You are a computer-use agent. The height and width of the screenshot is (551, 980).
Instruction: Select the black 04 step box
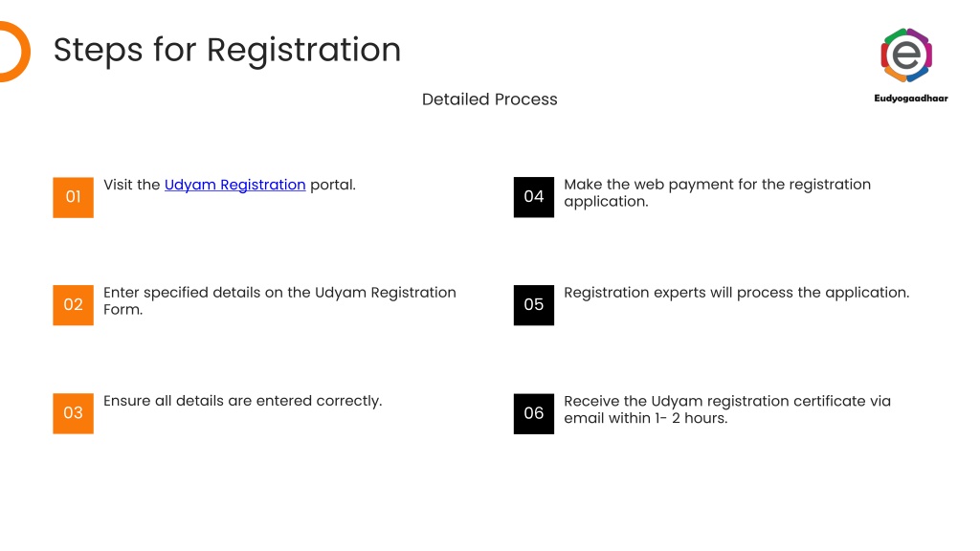click(x=534, y=197)
